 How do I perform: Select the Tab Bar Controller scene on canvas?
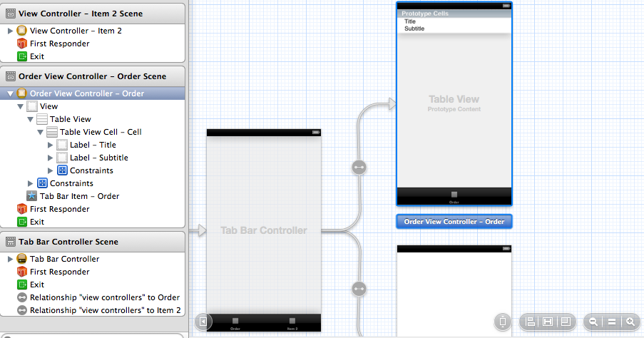pyautogui.click(x=264, y=230)
